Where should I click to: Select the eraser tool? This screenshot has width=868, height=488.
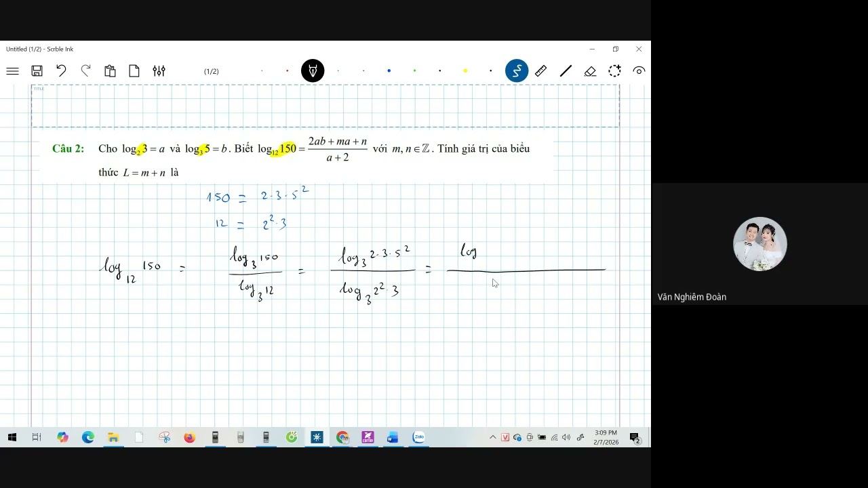pyautogui.click(x=590, y=71)
